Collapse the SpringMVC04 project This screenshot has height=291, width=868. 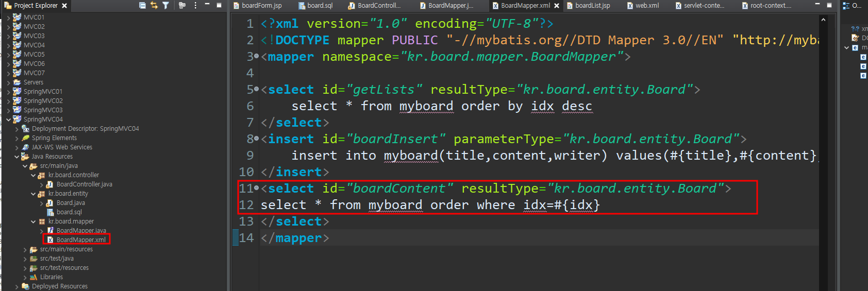point(9,119)
